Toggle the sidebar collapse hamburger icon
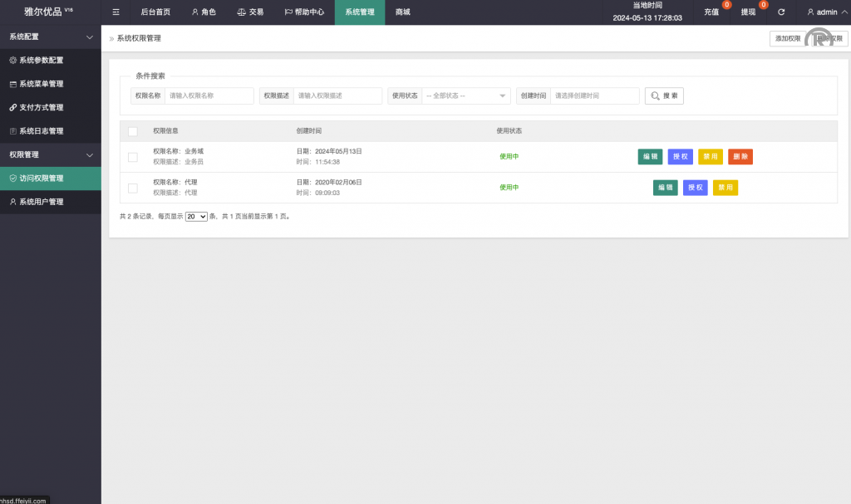851x504 pixels. pos(116,12)
